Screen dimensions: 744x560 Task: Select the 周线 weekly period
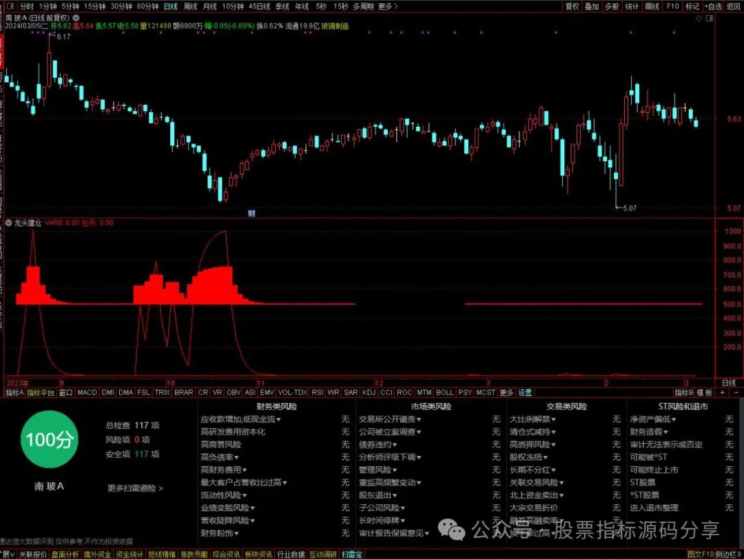click(190, 6)
